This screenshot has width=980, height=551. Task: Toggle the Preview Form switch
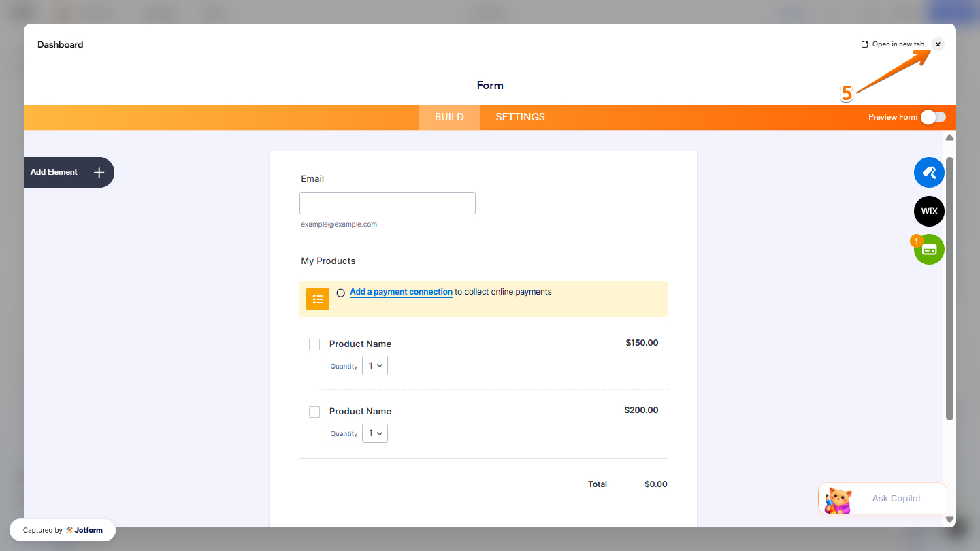tap(933, 117)
